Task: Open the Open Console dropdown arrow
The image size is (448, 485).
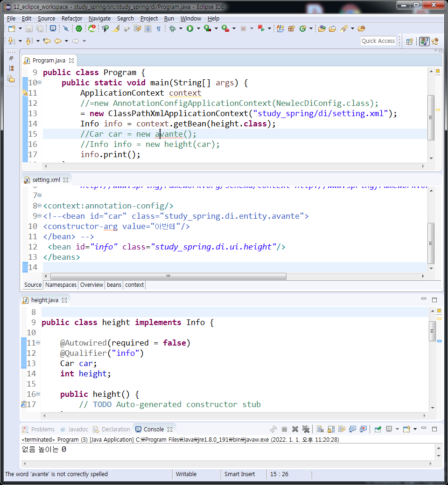Action: click(415, 429)
